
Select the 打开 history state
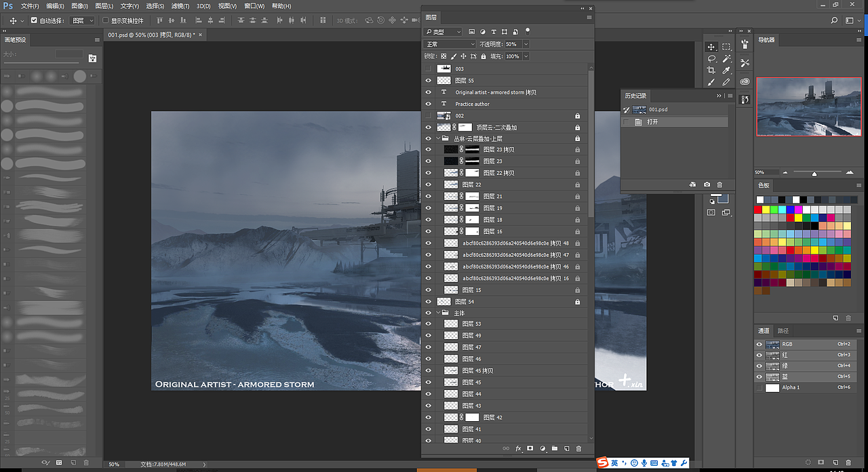[x=675, y=122]
